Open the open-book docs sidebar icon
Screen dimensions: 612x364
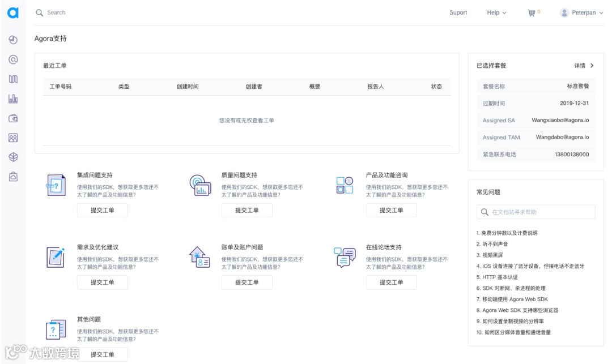[x=13, y=79]
